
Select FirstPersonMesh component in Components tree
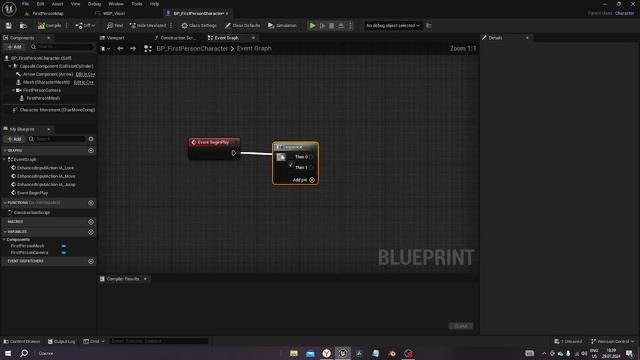(43, 98)
